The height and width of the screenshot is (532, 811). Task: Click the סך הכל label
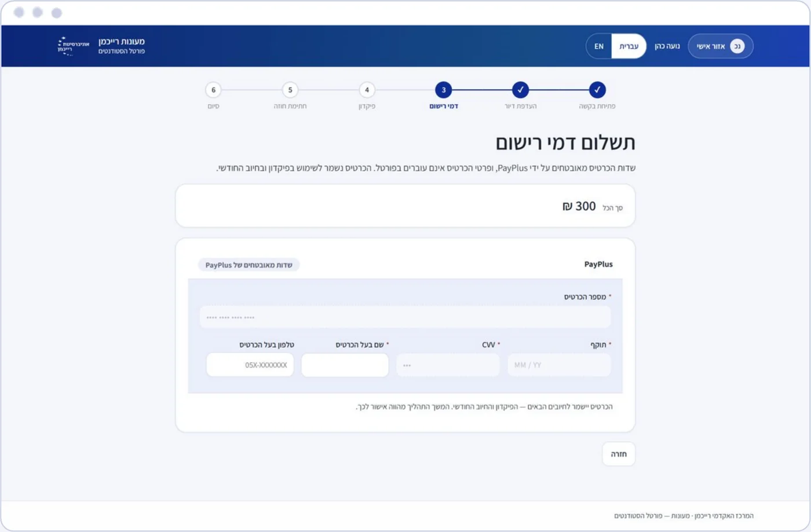pos(612,208)
